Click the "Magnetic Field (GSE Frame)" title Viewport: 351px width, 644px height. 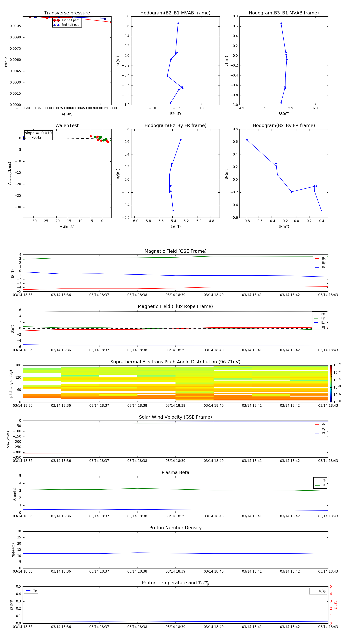175,251
